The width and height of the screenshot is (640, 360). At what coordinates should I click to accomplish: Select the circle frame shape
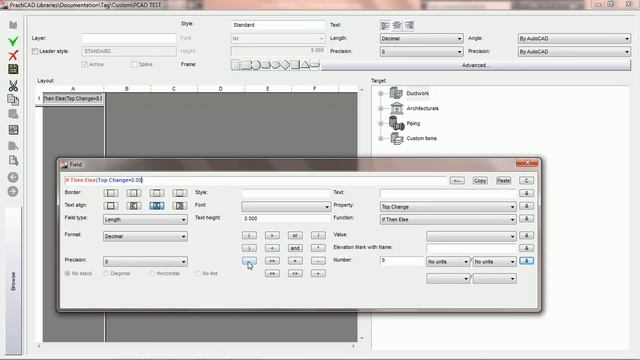[x=256, y=65]
